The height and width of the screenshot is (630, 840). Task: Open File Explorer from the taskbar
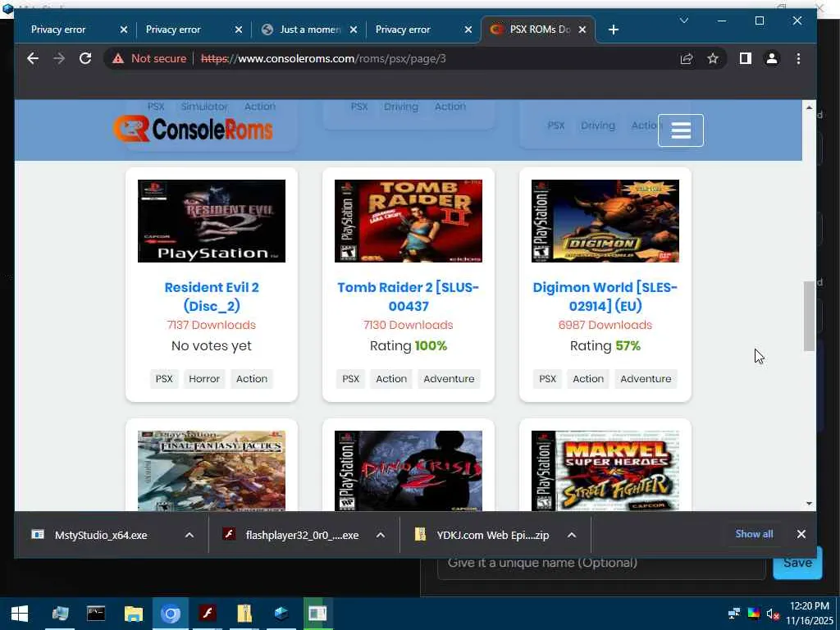pos(134,614)
